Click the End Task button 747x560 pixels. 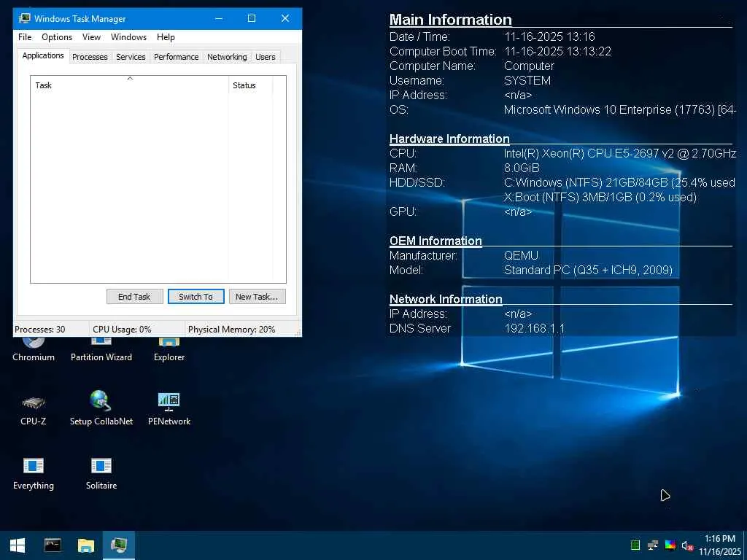coord(134,297)
